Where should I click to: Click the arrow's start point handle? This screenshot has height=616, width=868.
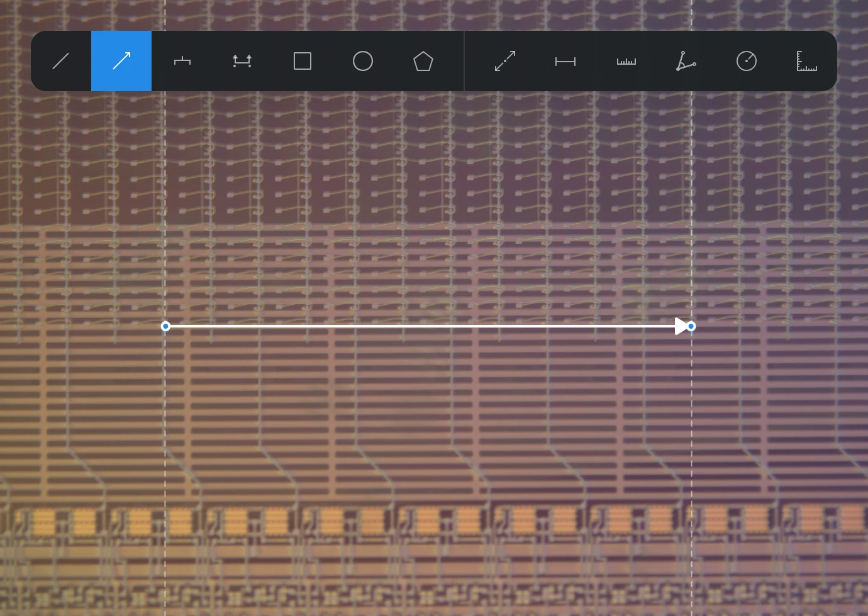pyautogui.click(x=165, y=326)
